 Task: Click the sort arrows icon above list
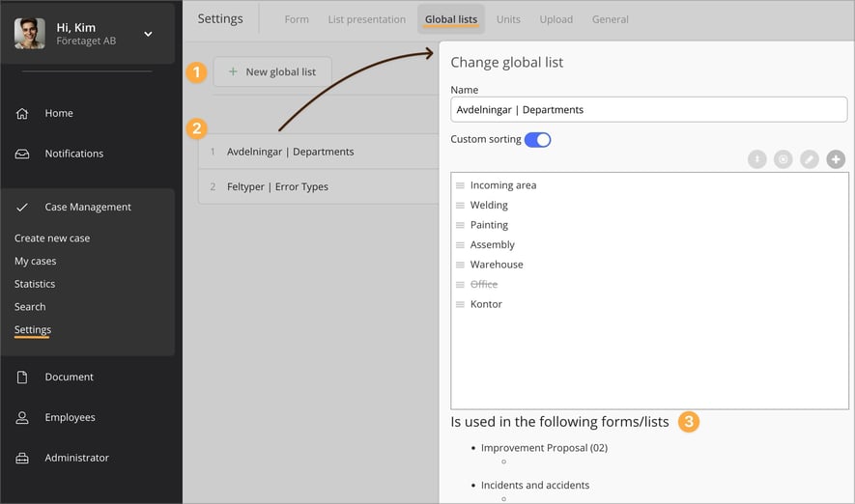[757, 159]
